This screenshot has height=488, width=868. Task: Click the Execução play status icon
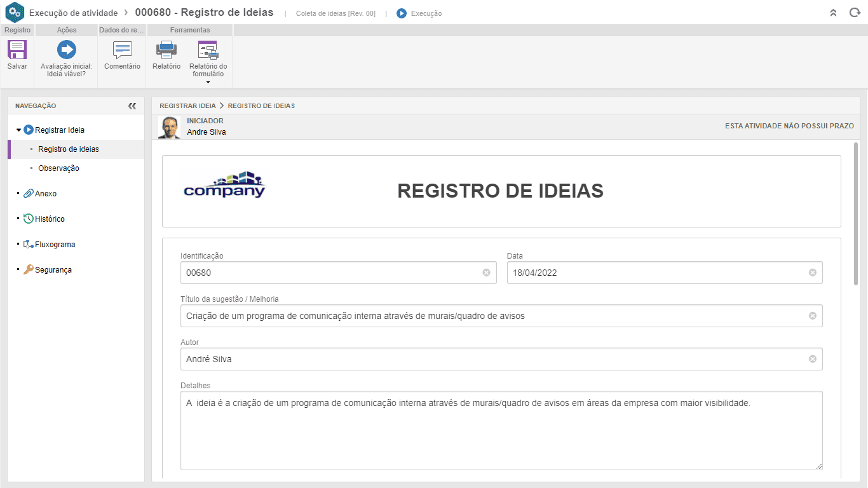(402, 13)
